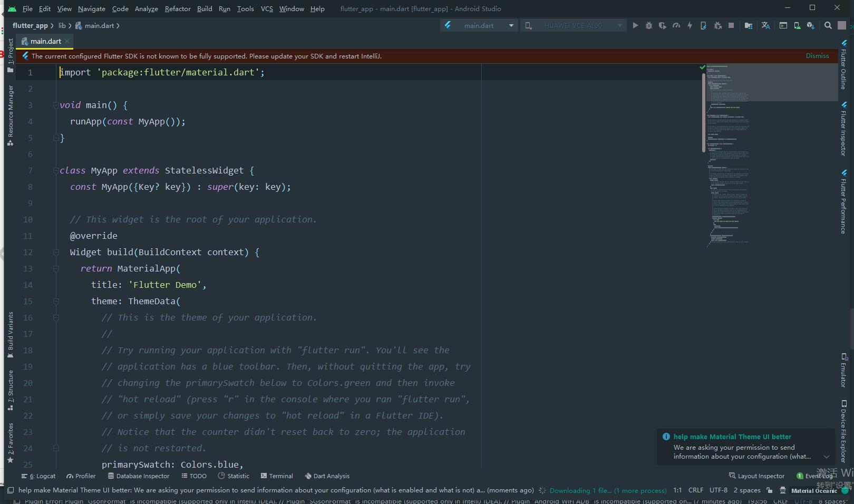
Task: Open main.dart run configuration dropdown
Action: 479,25
